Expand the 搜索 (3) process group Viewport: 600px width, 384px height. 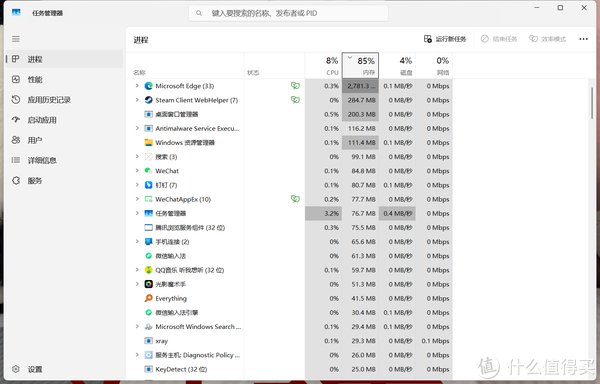pyautogui.click(x=137, y=156)
